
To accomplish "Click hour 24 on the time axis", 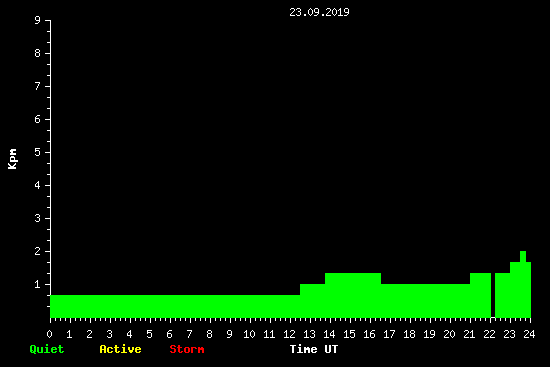I will coord(529,334).
